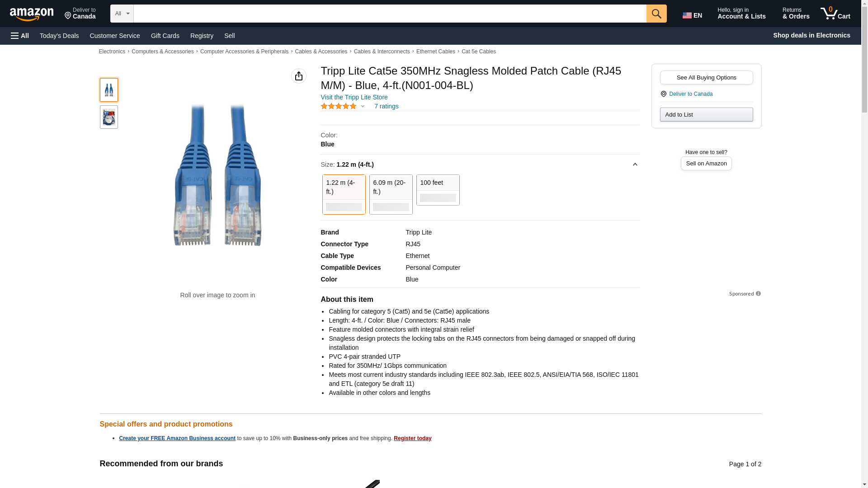The image size is (868, 488).
Task: Open the Amazon home logo
Action: click(32, 14)
